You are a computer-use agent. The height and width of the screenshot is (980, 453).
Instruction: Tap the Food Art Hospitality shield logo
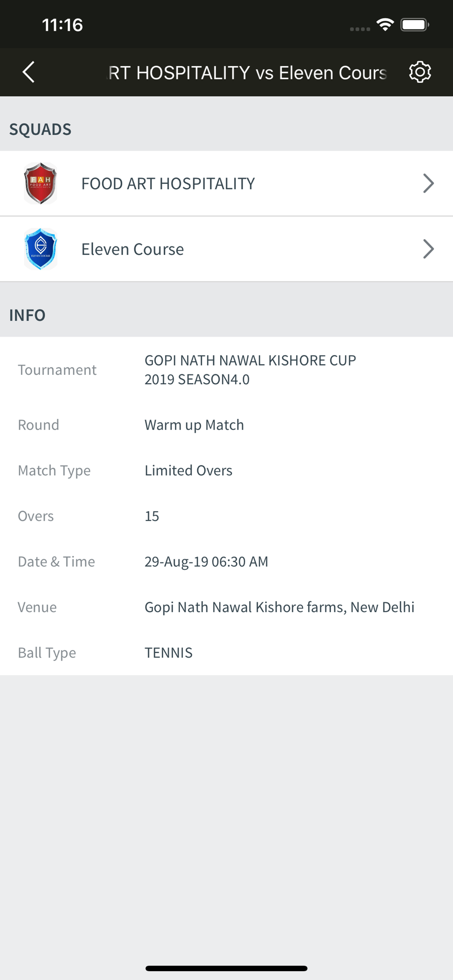pos(41,183)
